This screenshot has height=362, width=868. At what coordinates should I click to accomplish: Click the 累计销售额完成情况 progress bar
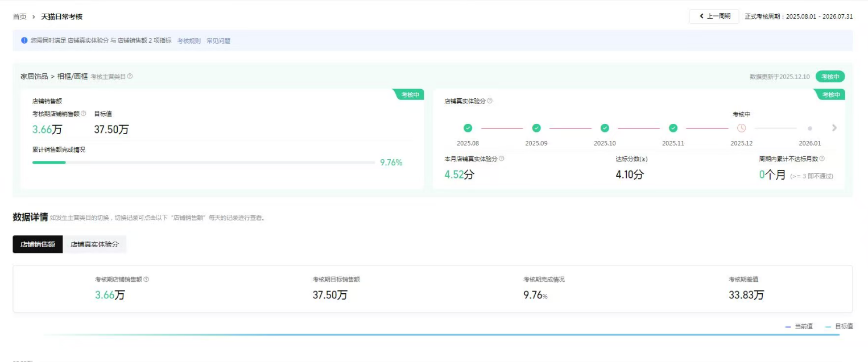pos(204,163)
